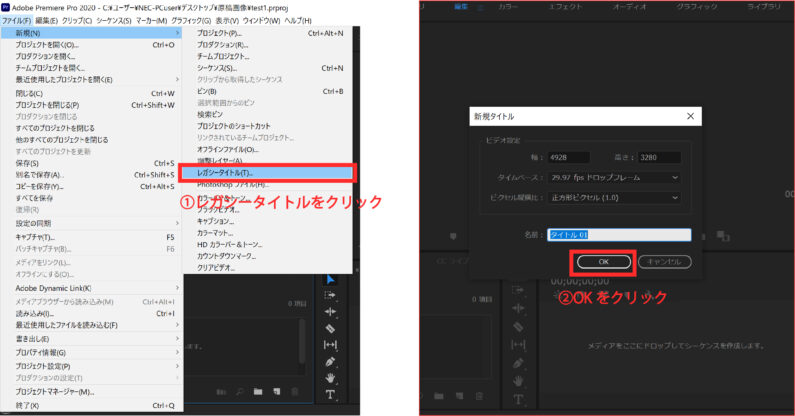
Task: Click the 名前 title name field
Action: click(x=619, y=235)
